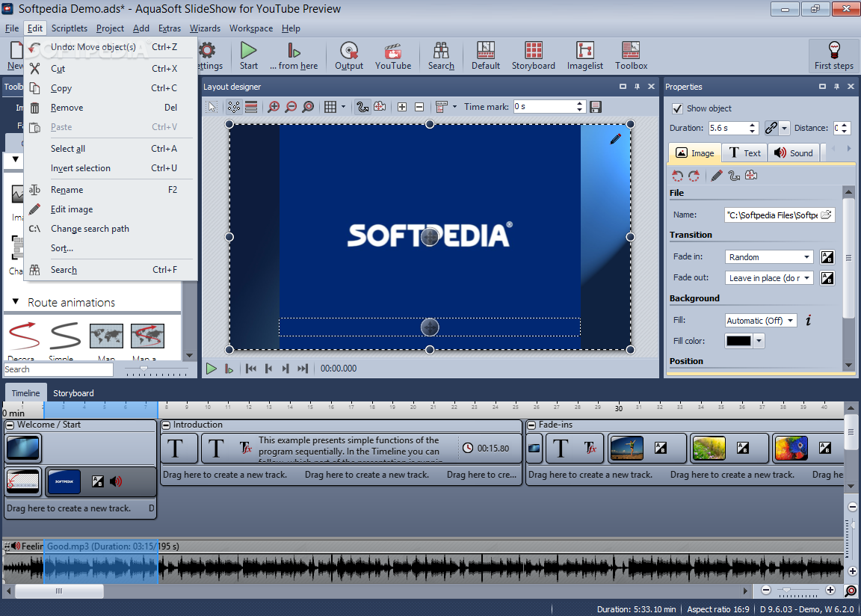Viewport: 861px width, 616px height.
Task: Select the Simple route animation thumbnail
Action: coord(65,336)
